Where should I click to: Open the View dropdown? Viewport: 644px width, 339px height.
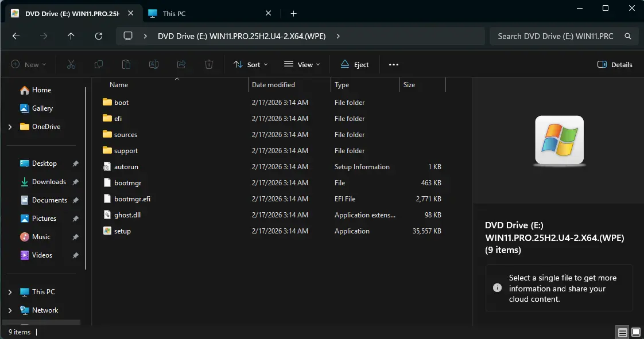point(302,64)
